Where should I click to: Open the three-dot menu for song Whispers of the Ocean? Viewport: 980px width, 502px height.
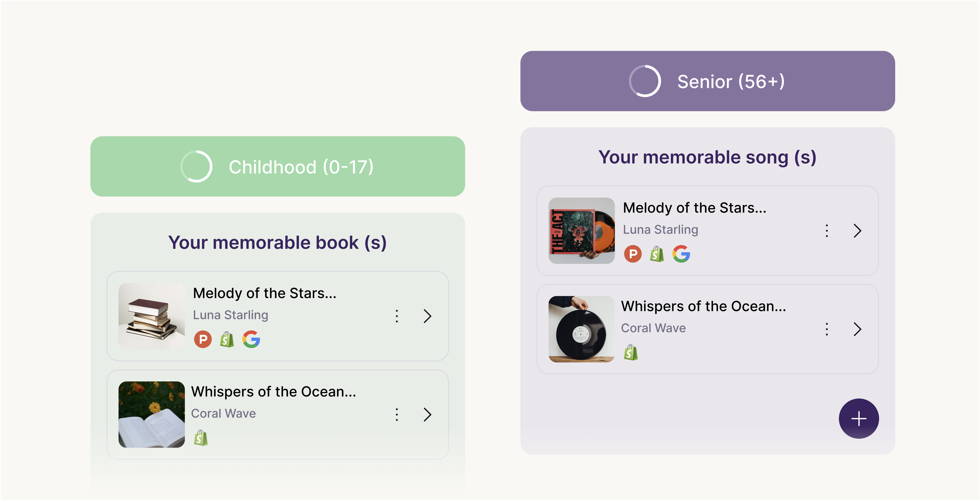pyautogui.click(x=826, y=329)
